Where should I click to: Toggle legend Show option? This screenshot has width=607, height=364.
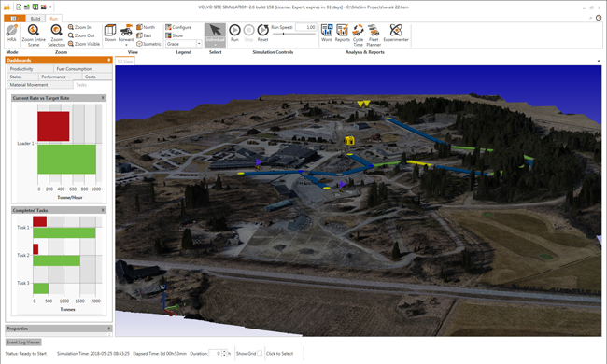(175, 35)
